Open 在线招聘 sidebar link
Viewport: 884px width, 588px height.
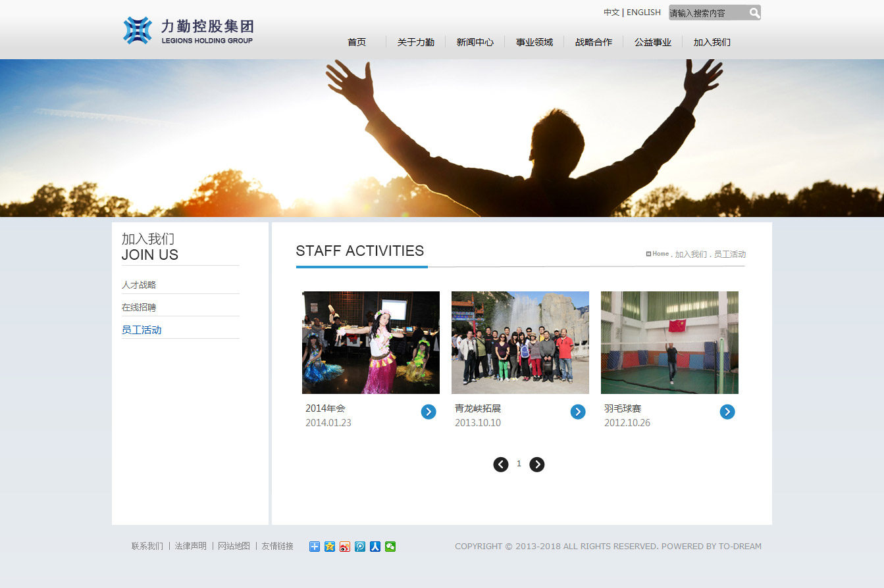coord(139,307)
